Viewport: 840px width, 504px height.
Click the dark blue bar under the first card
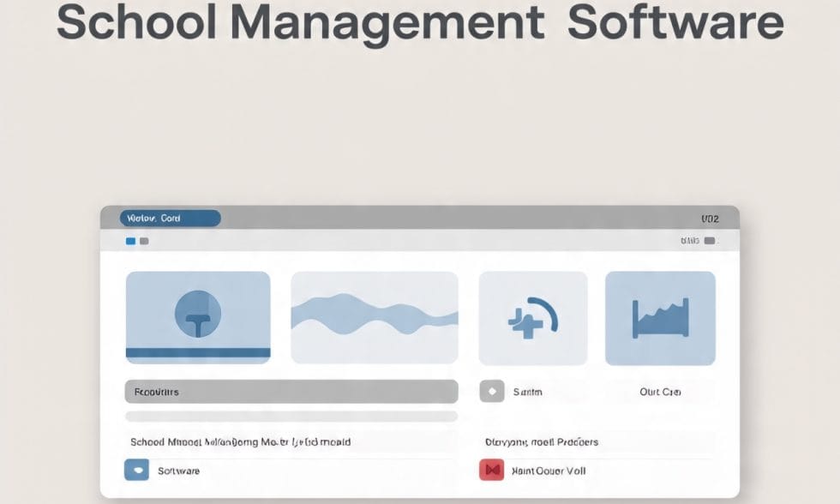[x=198, y=352]
